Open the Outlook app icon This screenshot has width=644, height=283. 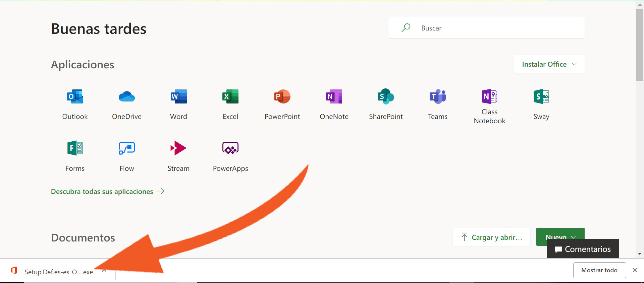pyautogui.click(x=75, y=96)
